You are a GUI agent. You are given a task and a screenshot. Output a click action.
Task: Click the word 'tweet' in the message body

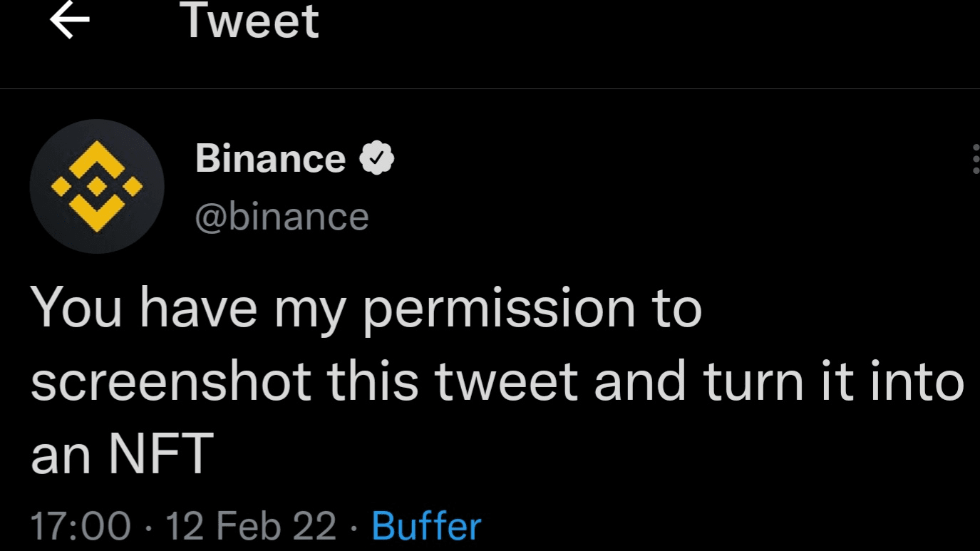[x=506, y=381]
